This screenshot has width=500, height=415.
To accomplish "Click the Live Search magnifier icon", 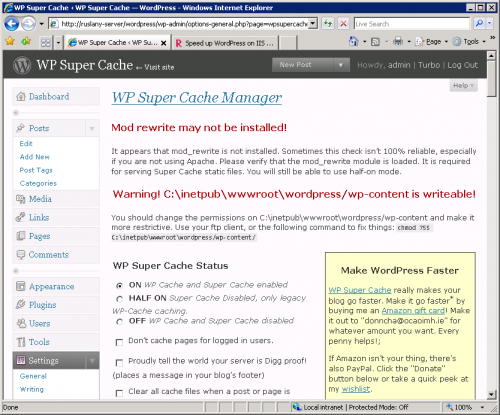I will pos(479,24).
